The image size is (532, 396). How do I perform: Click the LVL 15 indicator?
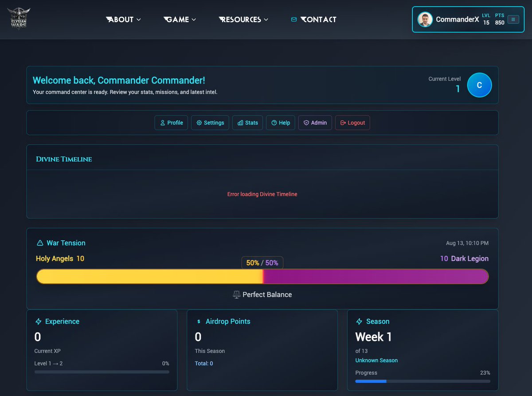[486, 19]
